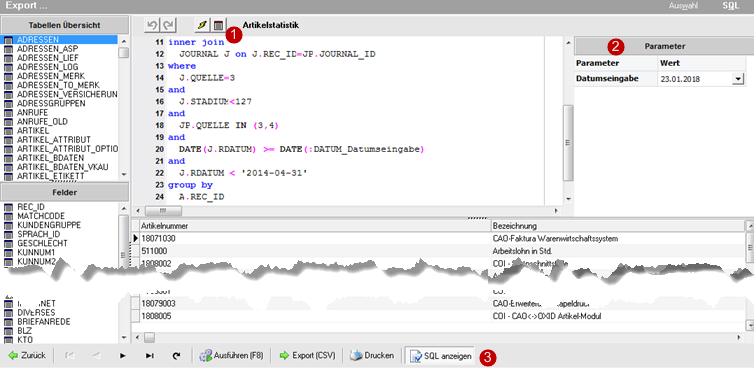Print results with Drucken button

[x=371, y=355]
